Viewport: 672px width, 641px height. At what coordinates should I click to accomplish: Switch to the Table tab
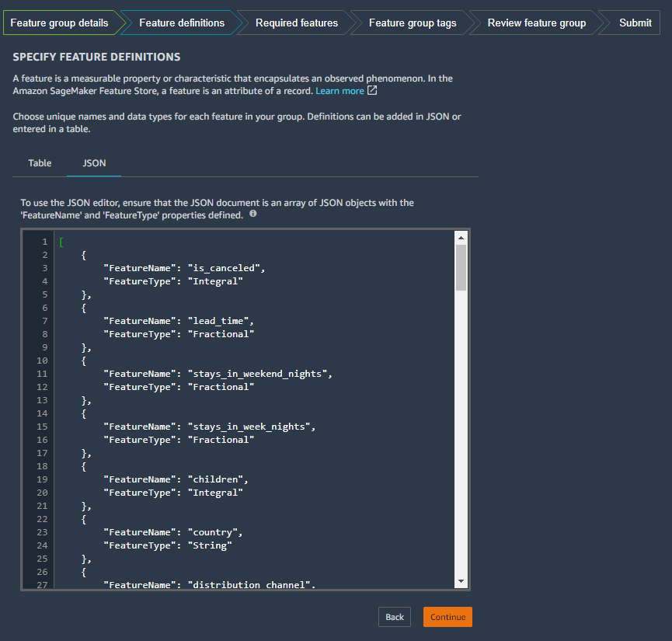(x=40, y=163)
